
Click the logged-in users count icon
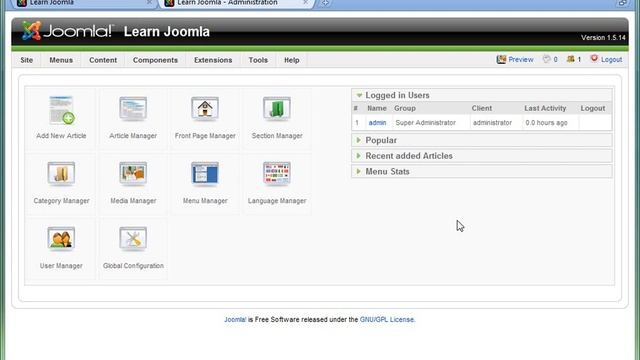coord(571,59)
